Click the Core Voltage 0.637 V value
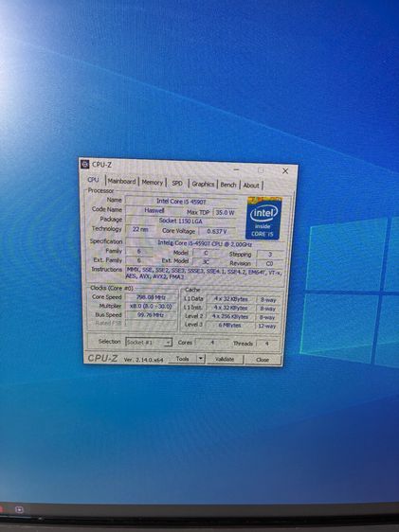The width and height of the screenshot is (399, 532). point(217,231)
